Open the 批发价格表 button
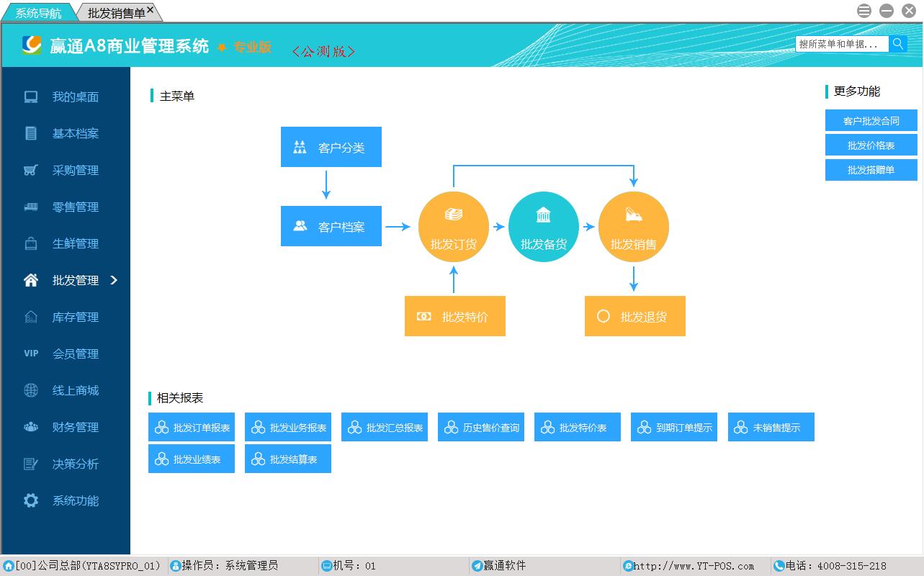Image resolution: width=924 pixels, height=576 pixels. [x=871, y=145]
